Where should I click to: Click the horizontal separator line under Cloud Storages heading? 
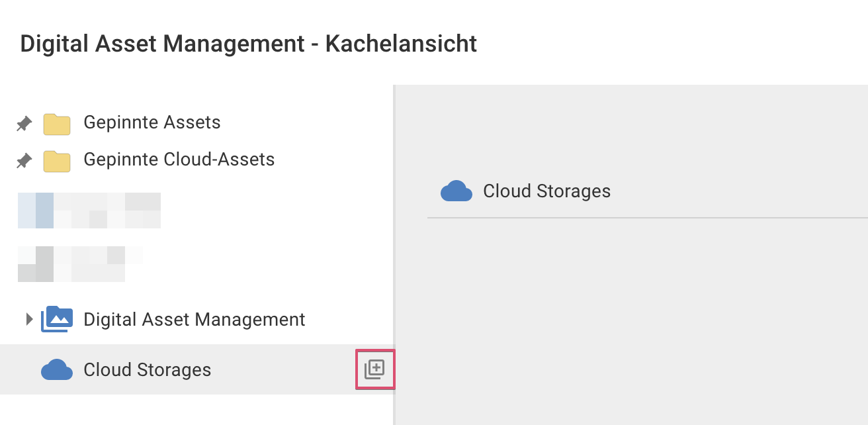point(647,217)
